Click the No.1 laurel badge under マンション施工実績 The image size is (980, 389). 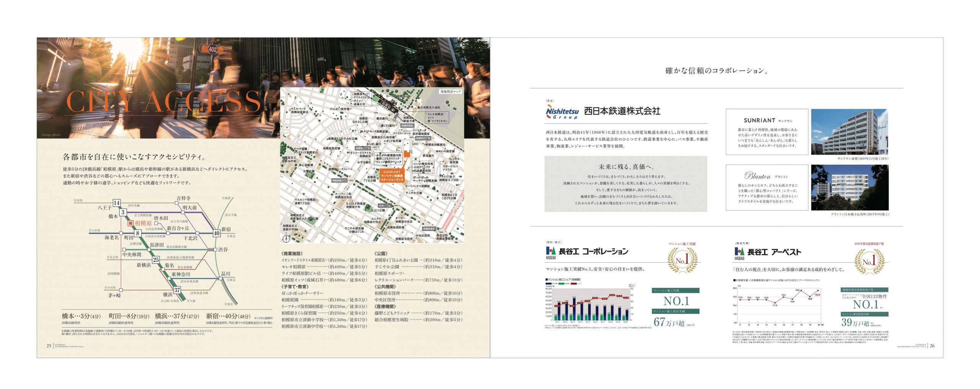pos(682,260)
